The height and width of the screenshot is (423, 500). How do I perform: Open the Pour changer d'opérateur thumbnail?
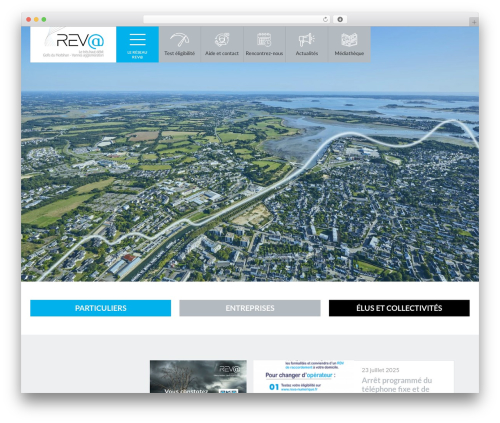(303, 376)
